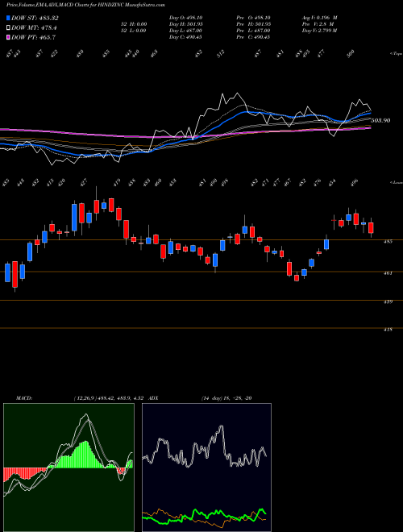This screenshot has height=532, width=403.
Task: Click the white DOW MT legend swatch
Action: pyautogui.click(x=9, y=27)
